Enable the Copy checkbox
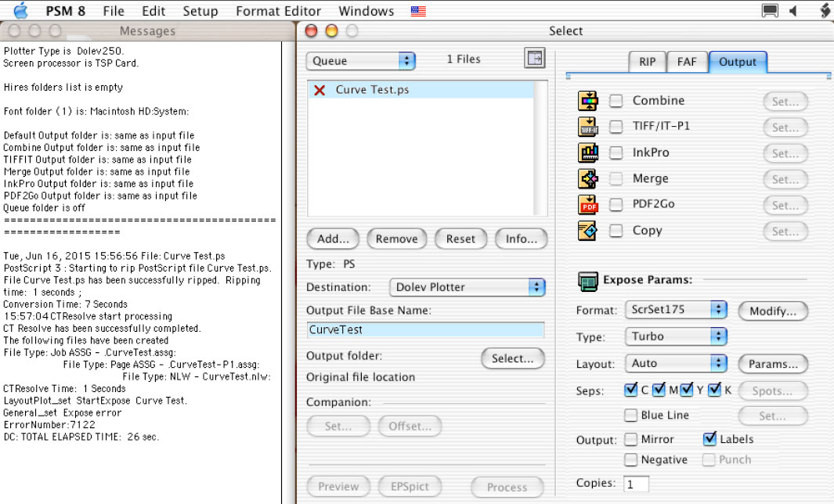Viewport: 834px width, 504px height. point(616,230)
